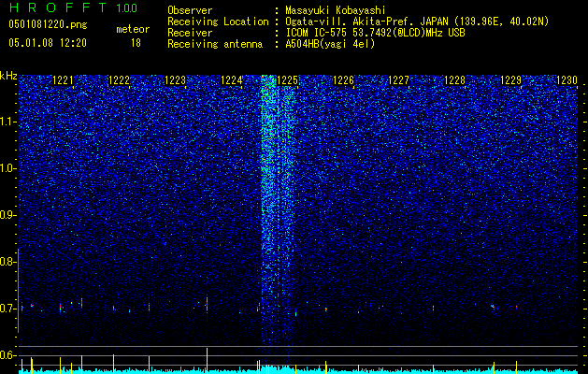588x374 pixels.
Task: Click the Receiving Location label
Action: coord(218,22)
